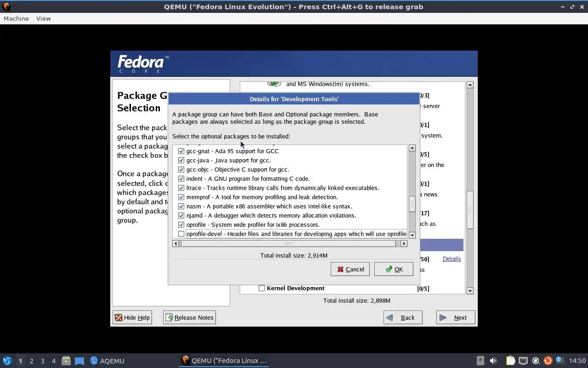Click 'Total install size: 2,914M' text
This screenshot has width=588, height=368.
tap(294, 255)
